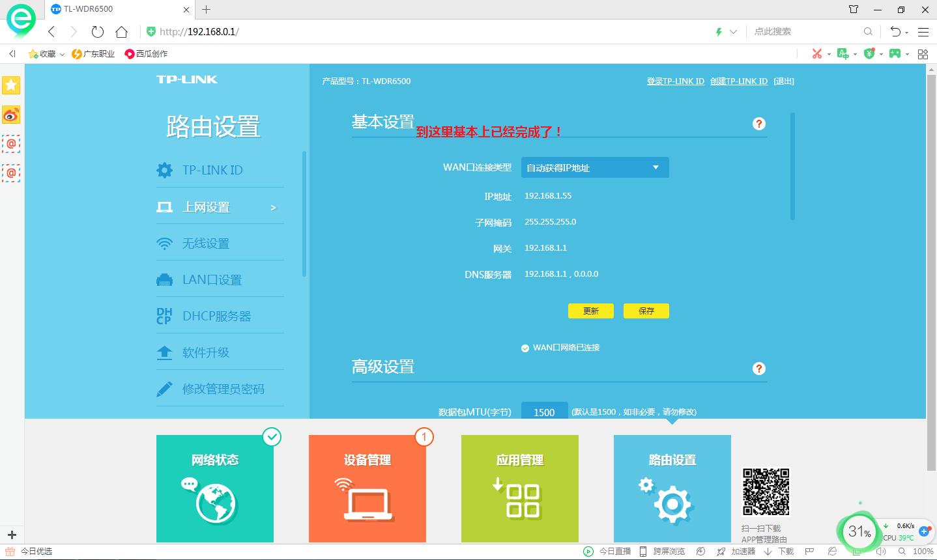Viewport: 937px width, 560px height.
Task: Open the WAN口连接类型 dropdown
Action: [x=594, y=167]
